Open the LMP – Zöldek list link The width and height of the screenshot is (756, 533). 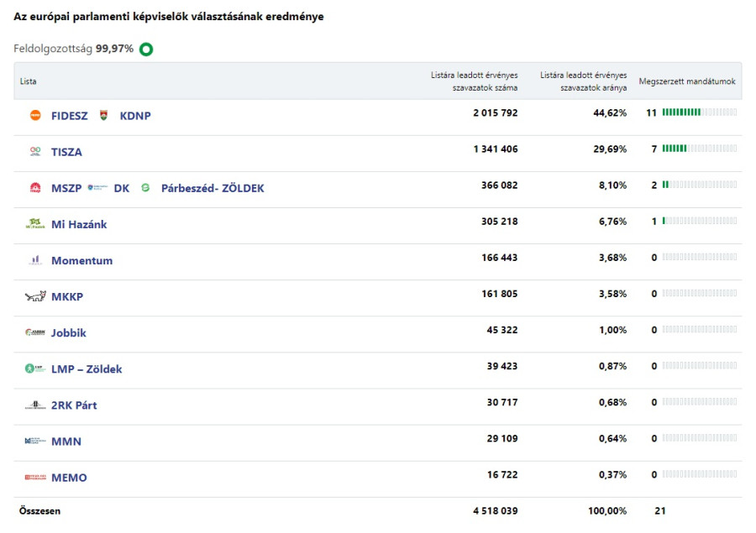(x=87, y=368)
